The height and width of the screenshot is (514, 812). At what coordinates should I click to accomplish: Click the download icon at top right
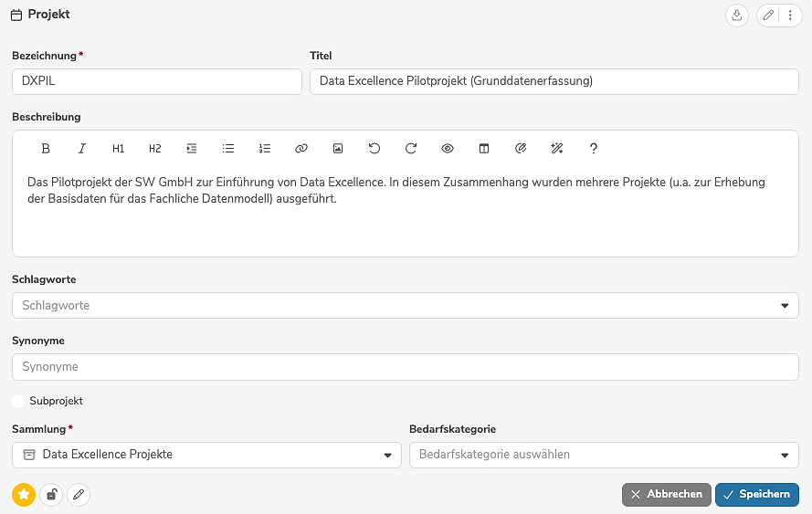point(736,16)
